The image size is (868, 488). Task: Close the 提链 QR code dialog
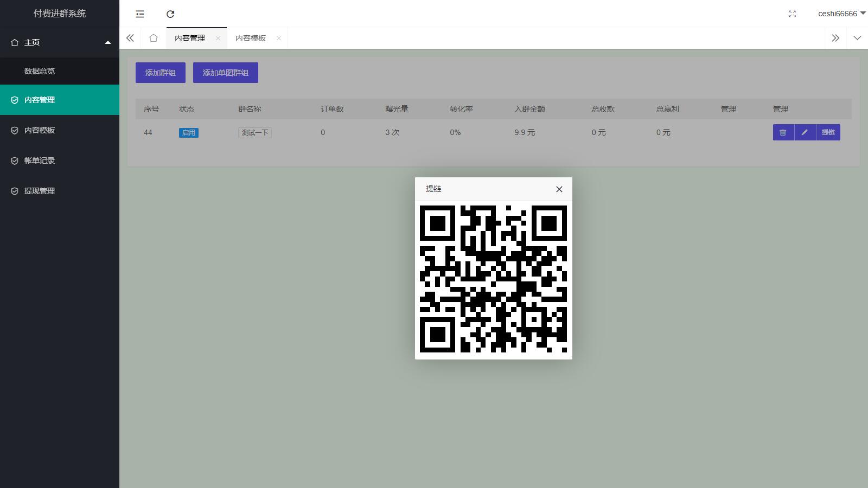(x=559, y=189)
